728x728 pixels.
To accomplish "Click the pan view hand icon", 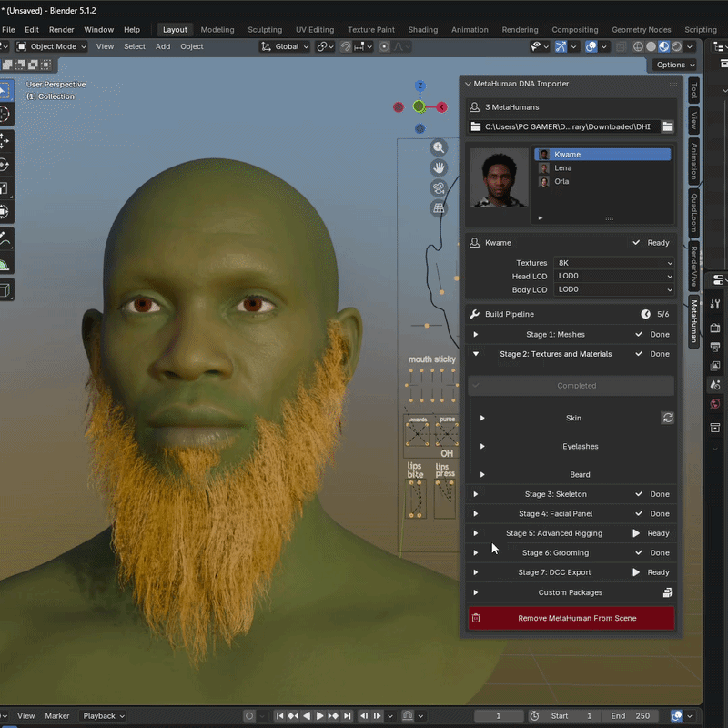I will tap(439, 167).
